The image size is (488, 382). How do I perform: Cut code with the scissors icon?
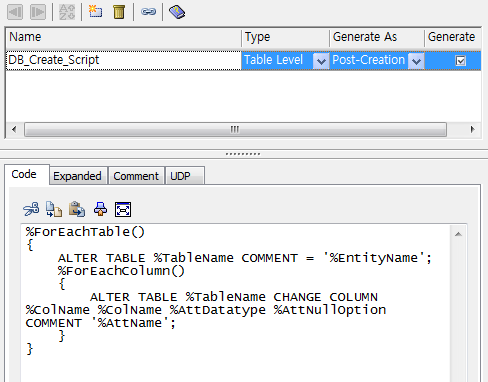(31, 209)
